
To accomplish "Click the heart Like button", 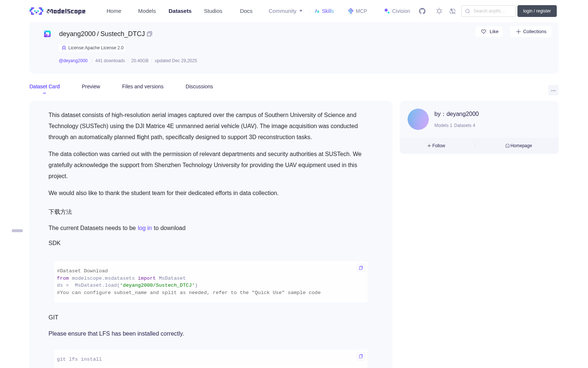I will [x=489, y=32].
